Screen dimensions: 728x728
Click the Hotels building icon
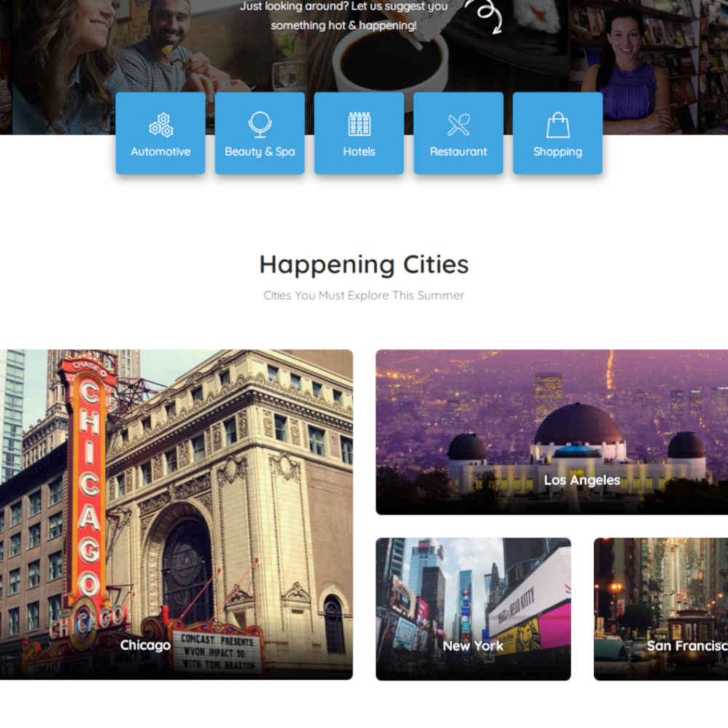pos(359,124)
